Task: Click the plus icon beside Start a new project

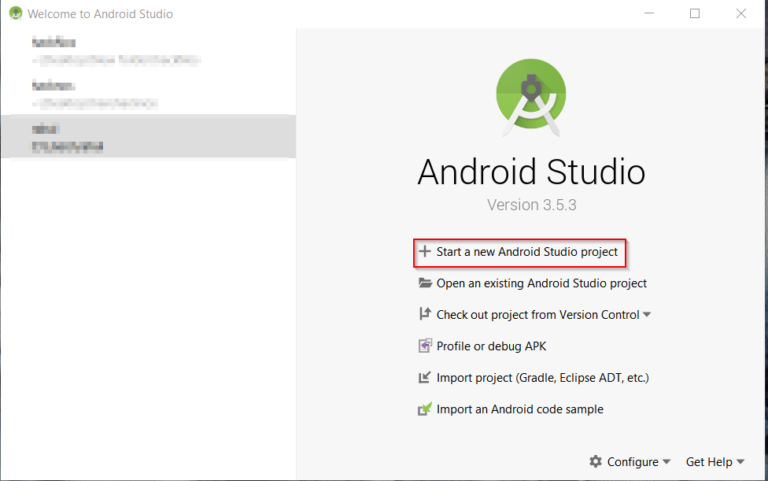Action: (425, 251)
